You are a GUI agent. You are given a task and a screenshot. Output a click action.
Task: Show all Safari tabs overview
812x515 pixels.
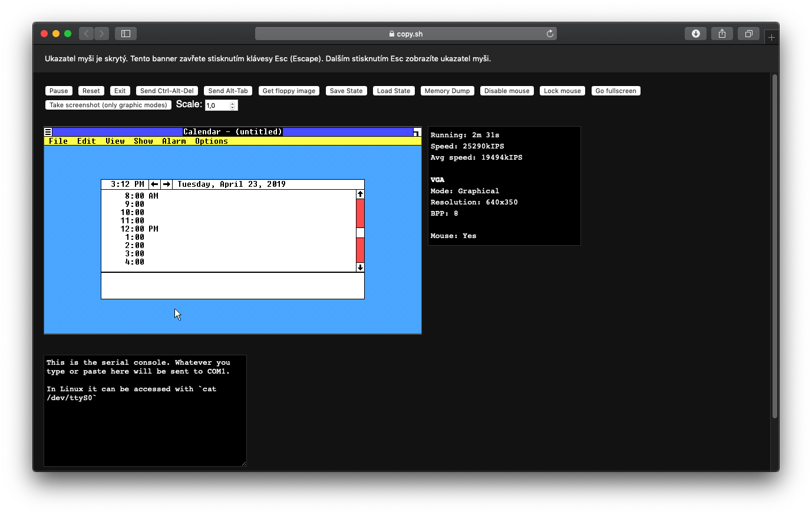coord(748,34)
